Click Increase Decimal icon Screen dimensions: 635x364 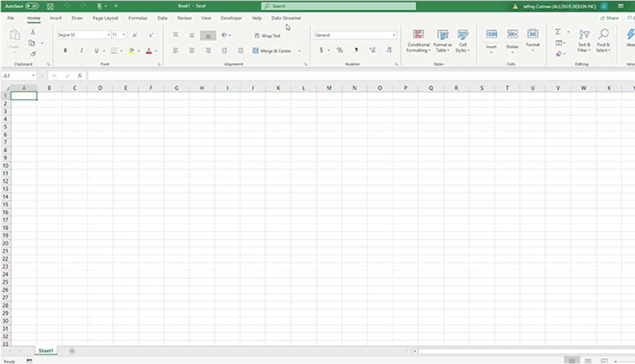point(372,50)
